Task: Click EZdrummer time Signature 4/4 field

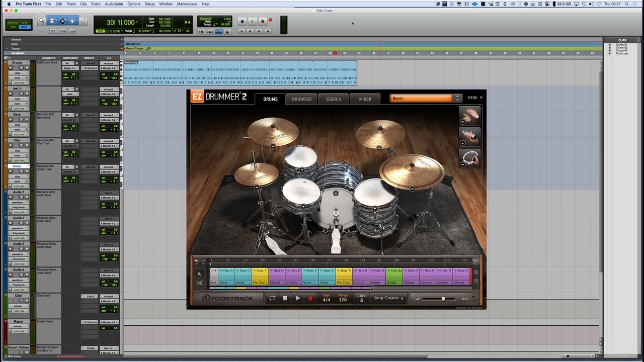Action: [x=326, y=298]
